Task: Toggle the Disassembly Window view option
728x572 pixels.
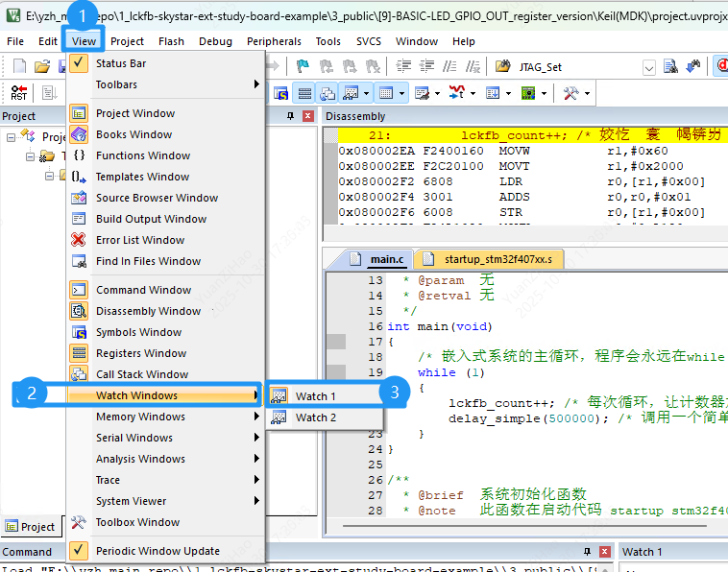Action: click(148, 311)
